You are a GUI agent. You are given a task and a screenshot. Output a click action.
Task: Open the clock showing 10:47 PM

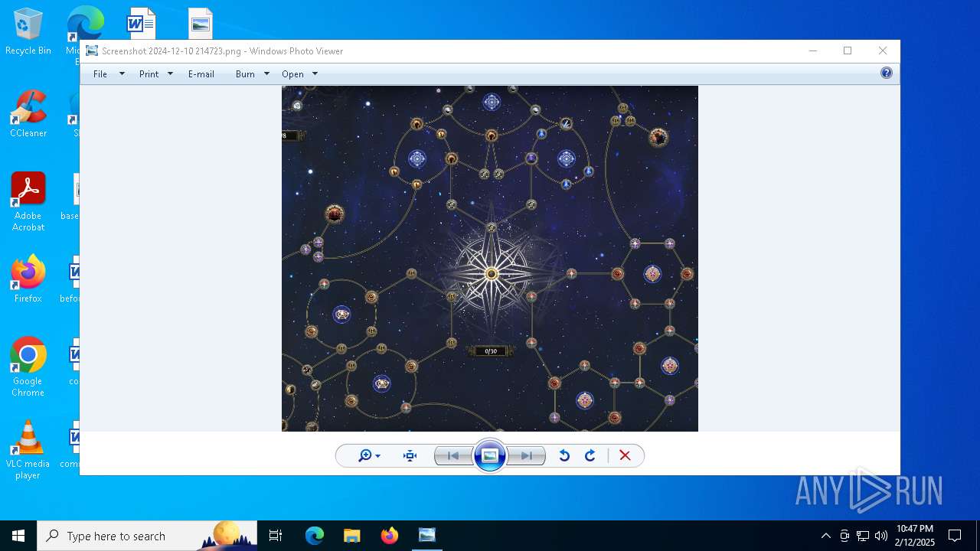(x=915, y=536)
